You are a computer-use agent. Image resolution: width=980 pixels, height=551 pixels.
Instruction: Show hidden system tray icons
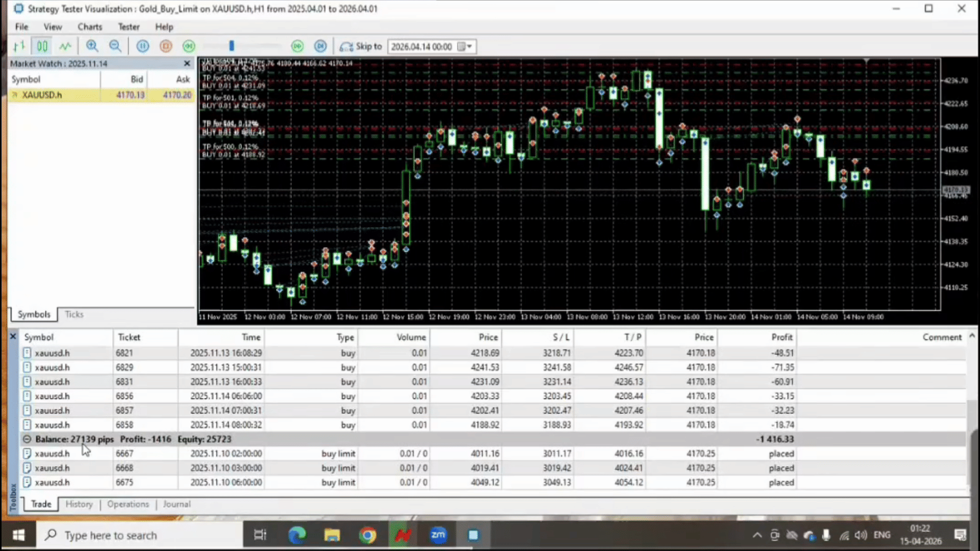click(757, 535)
